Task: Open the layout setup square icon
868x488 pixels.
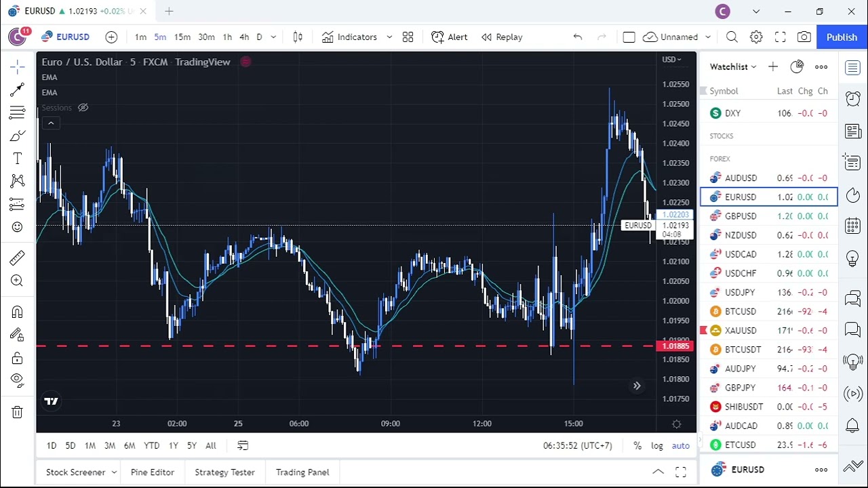Action: click(x=629, y=37)
